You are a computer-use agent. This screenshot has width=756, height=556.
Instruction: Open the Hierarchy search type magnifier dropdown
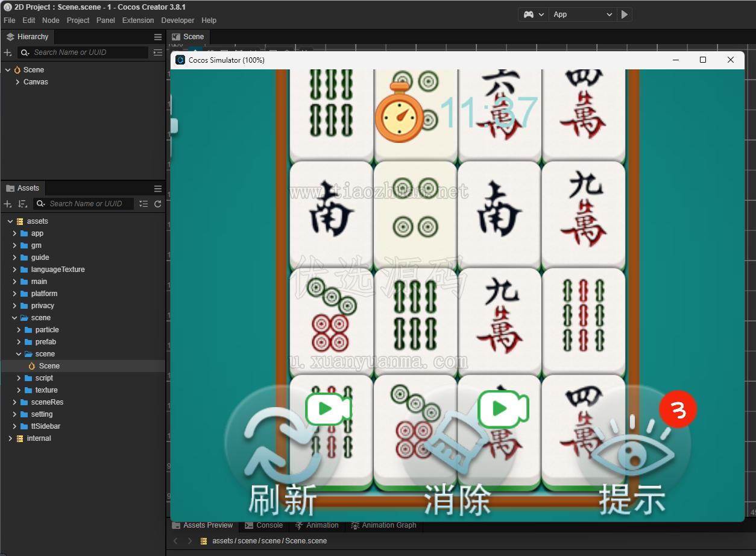click(25, 52)
